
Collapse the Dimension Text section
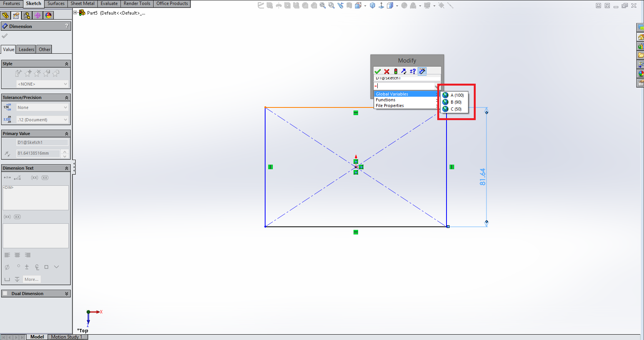[67, 168]
